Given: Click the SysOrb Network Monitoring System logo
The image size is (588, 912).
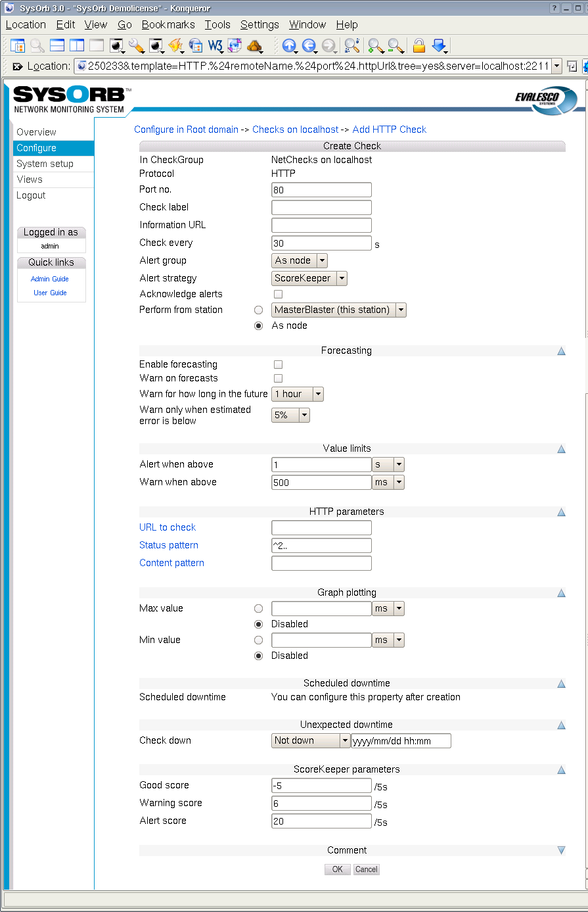Looking at the screenshot, I should [72, 99].
